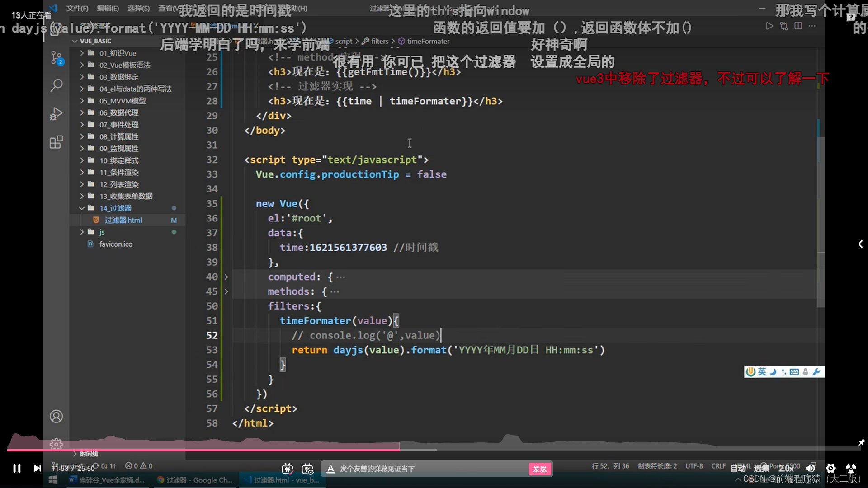The height and width of the screenshot is (488, 868).
Task: Open the Windows Start button
Action: (53, 480)
